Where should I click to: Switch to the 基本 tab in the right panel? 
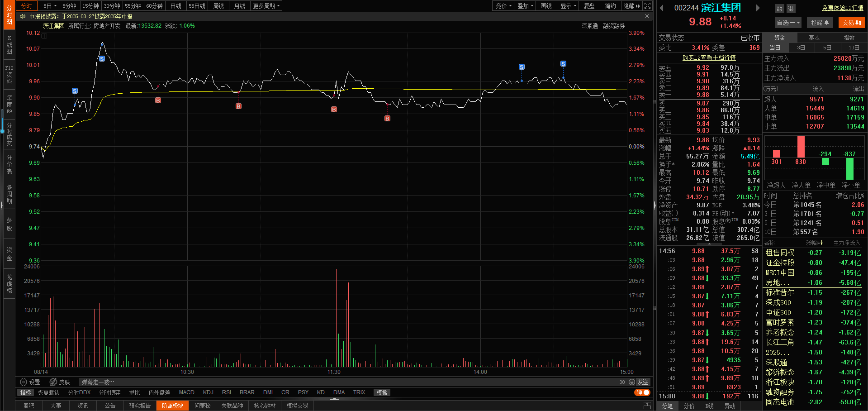coord(814,38)
